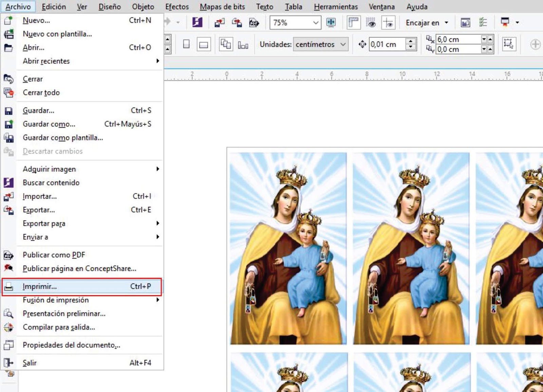Open the Ventana menu

tap(382, 7)
